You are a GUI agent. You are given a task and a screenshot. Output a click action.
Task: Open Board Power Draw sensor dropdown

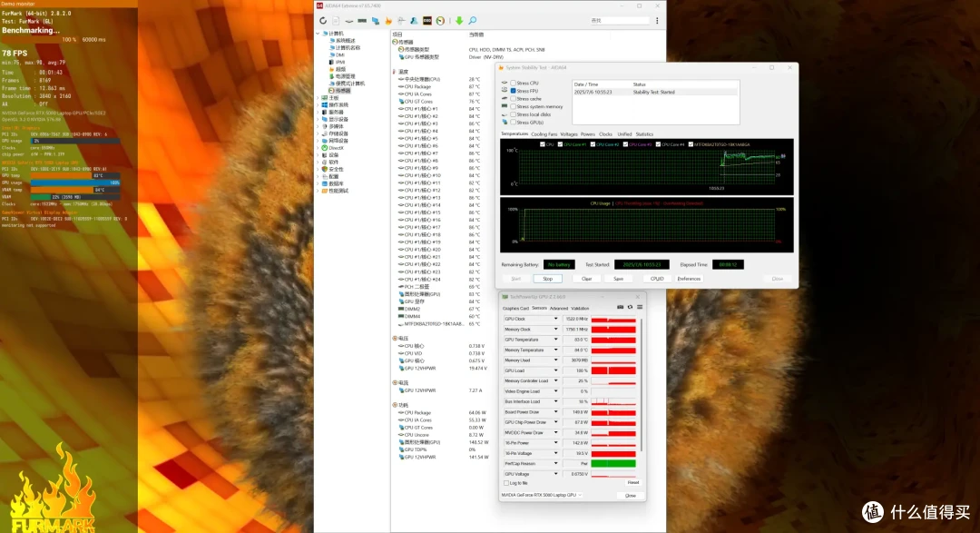click(555, 412)
